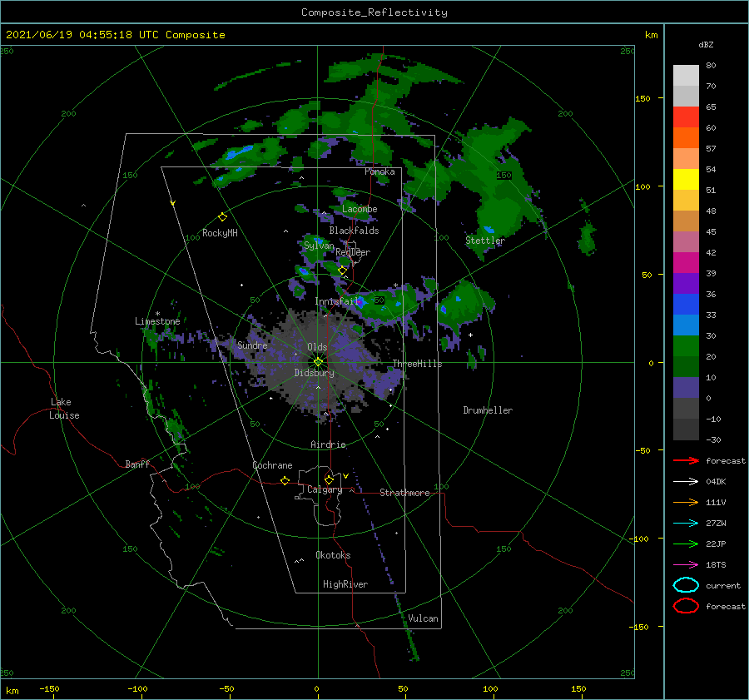Click the cyan current ellipse icon
The width and height of the screenshot is (749, 700).
click(x=686, y=585)
